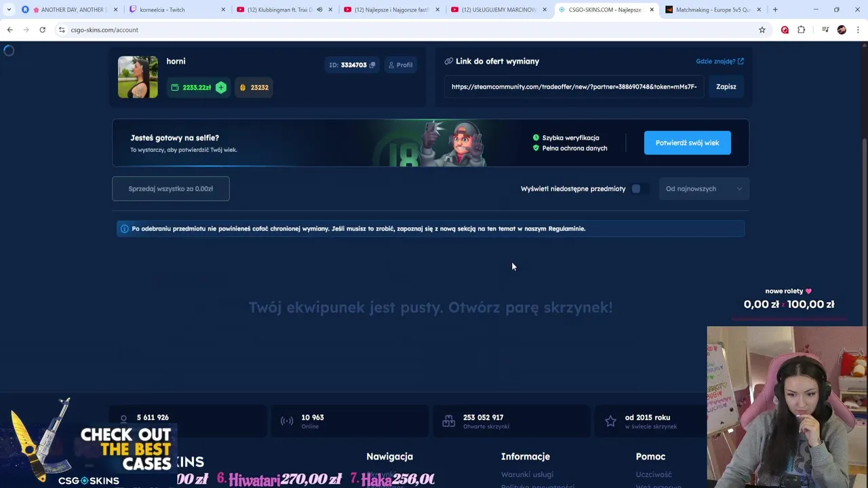Click the Reddit favicon on first tab
Image resolution: width=868 pixels, height=488 pixels.
25,9
